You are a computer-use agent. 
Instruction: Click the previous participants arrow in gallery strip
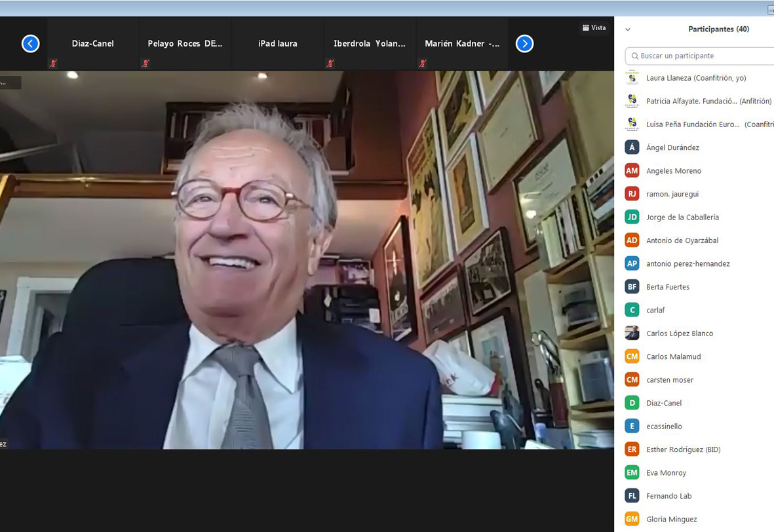click(x=30, y=44)
